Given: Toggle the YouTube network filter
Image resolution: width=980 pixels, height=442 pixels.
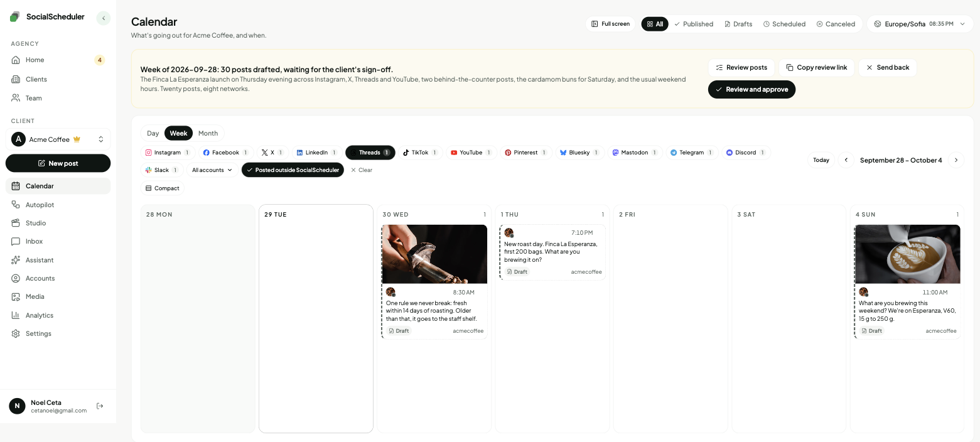Looking at the screenshot, I should coord(471,153).
